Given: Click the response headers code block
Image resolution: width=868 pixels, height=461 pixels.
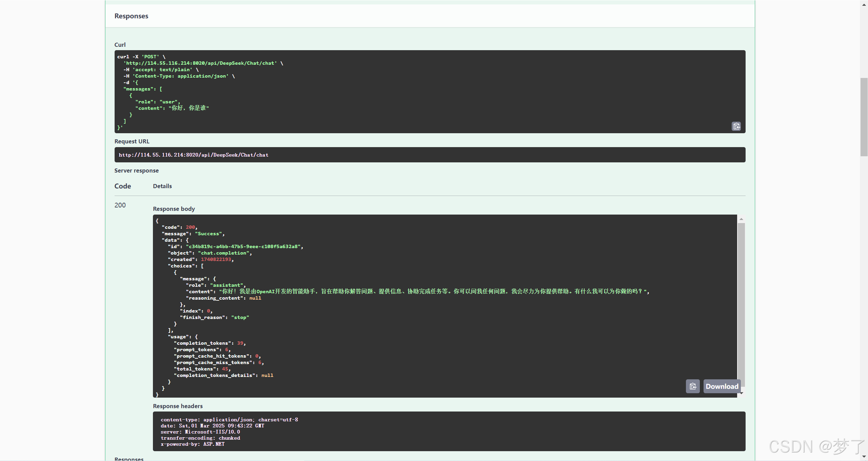Looking at the screenshot, I should point(449,432).
